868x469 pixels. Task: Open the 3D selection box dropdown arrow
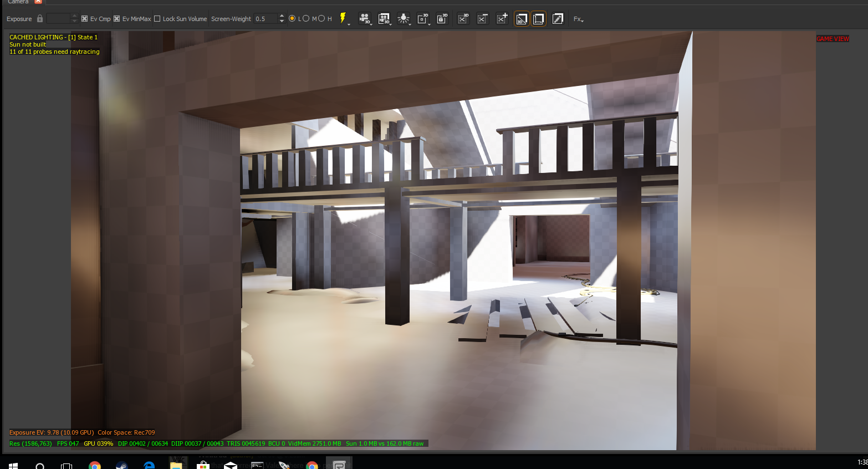pos(429,24)
